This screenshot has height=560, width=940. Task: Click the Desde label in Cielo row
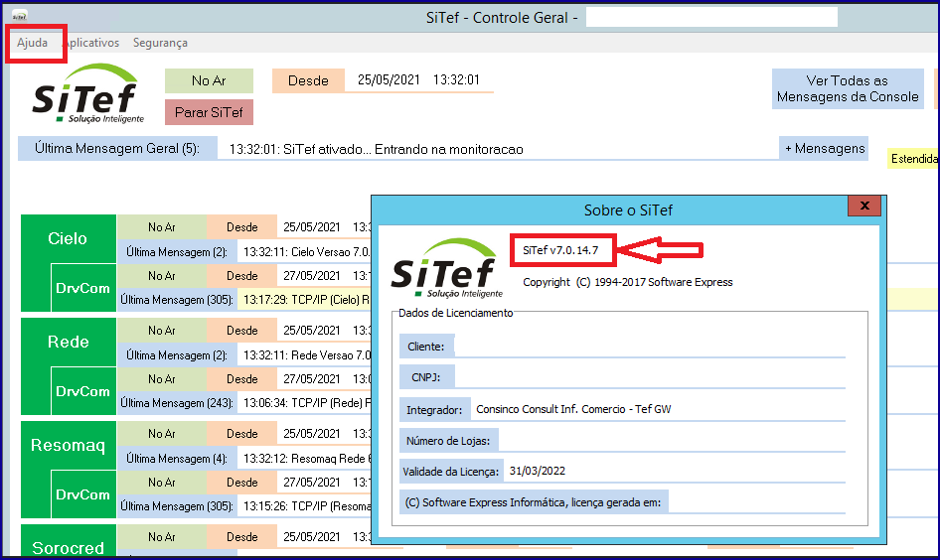pos(242,227)
